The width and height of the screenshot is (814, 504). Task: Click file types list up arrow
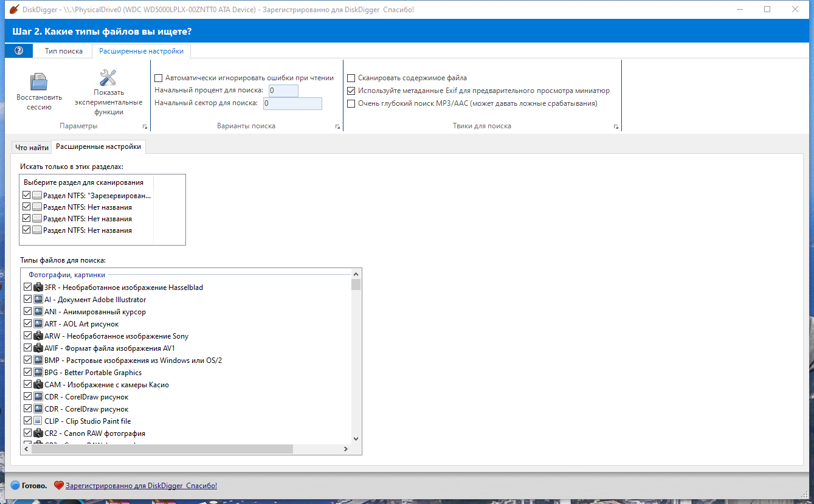[x=356, y=274]
